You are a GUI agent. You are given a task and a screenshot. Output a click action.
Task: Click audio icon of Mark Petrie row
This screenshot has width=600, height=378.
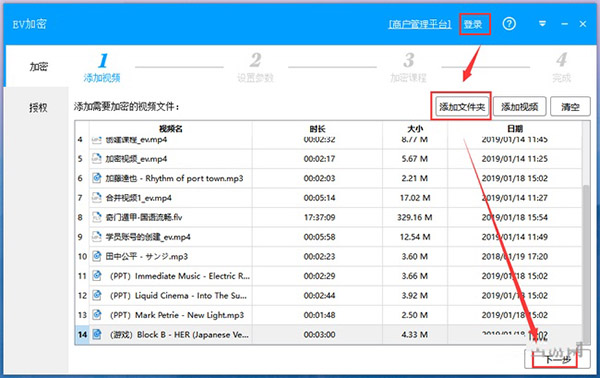pos(97,314)
